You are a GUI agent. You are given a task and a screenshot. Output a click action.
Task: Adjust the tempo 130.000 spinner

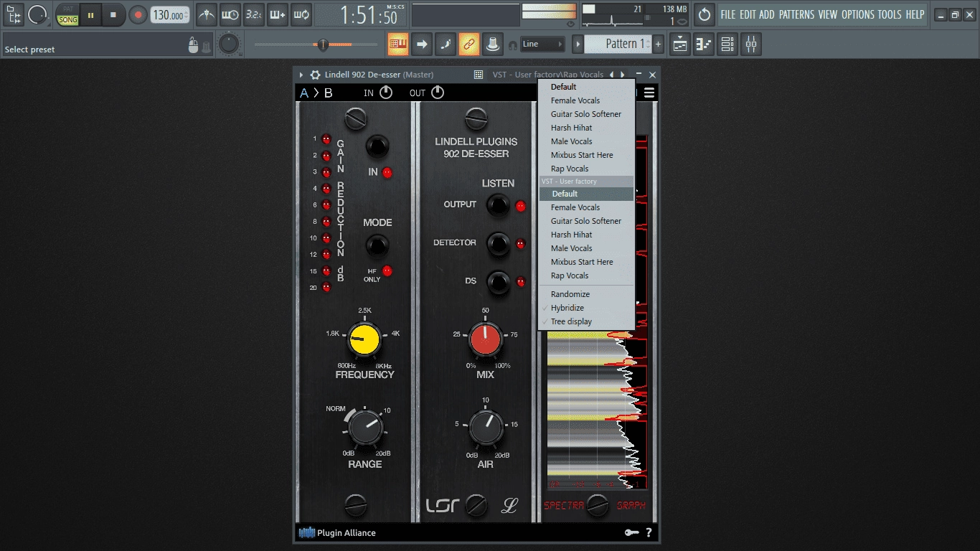pyautogui.click(x=171, y=15)
